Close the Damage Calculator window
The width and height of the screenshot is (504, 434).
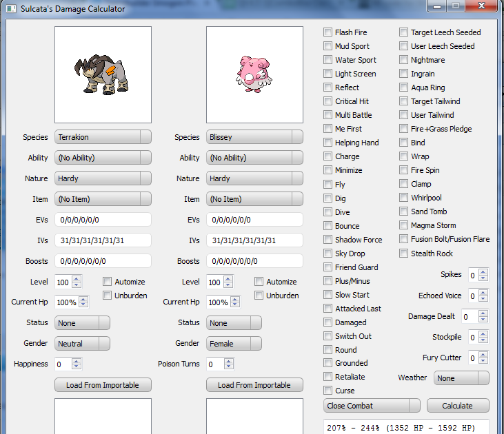click(481, 6)
